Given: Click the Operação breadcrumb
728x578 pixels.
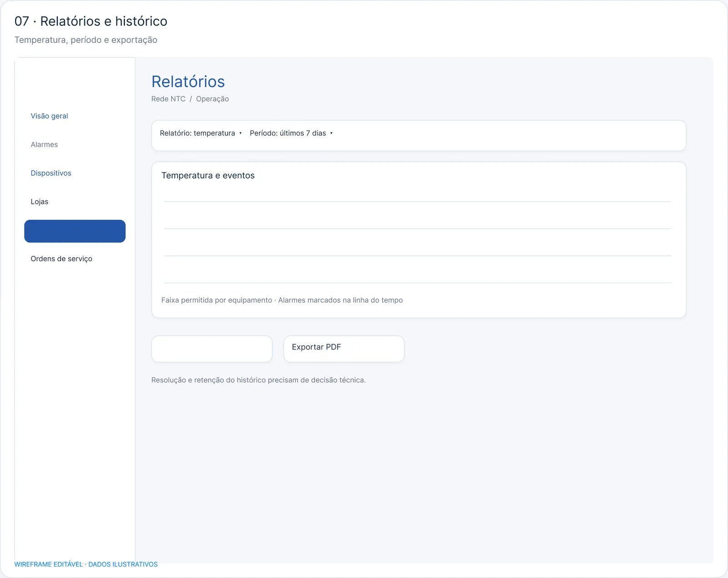Looking at the screenshot, I should (212, 99).
